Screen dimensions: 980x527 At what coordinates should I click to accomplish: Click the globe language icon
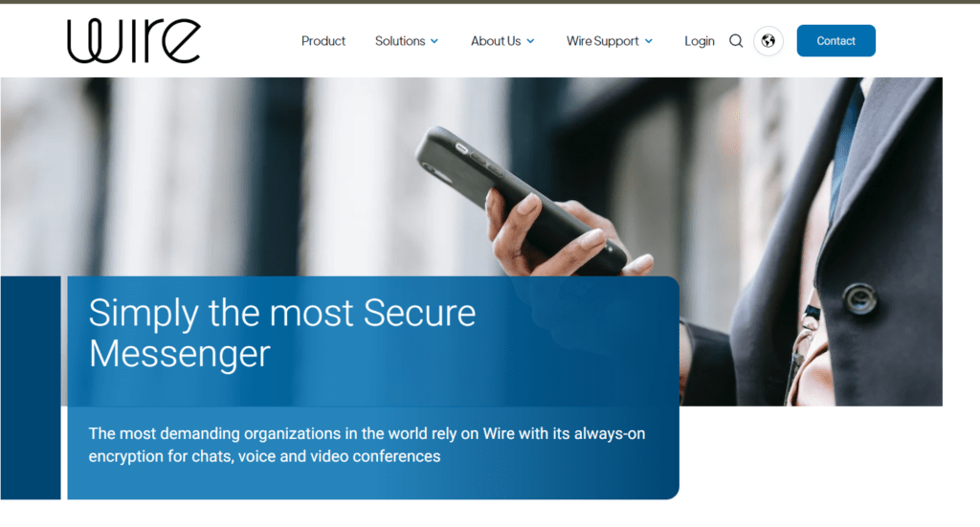[x=768, y=41]
